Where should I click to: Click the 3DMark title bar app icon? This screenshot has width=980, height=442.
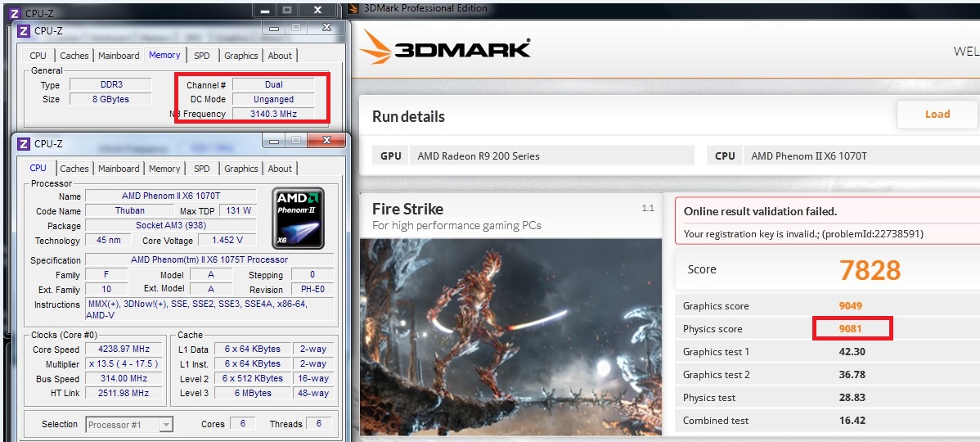(x=353, y=8)
